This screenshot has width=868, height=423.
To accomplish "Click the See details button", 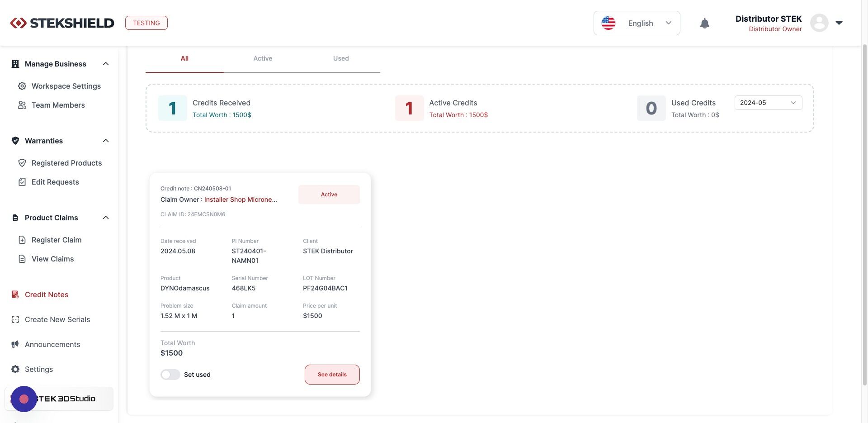I will coord(332,375).
